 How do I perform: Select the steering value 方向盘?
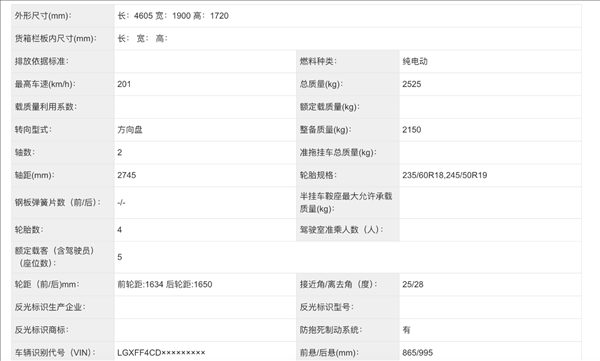tap(130, 129)
